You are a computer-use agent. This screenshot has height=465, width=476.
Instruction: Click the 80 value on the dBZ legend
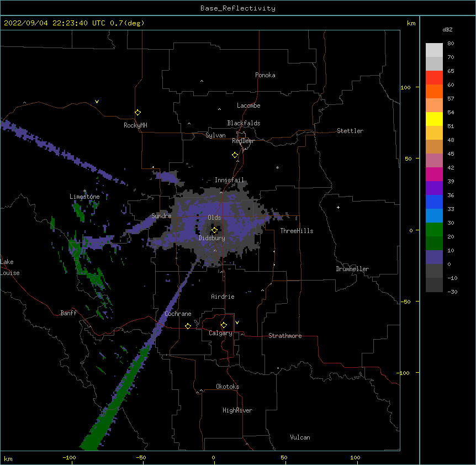coord(451,44)
